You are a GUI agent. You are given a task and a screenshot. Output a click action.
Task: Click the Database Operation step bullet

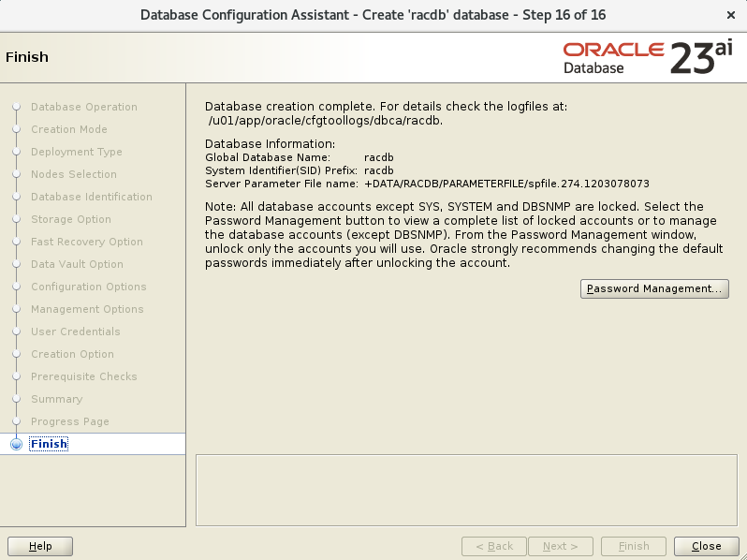point(16,107)
